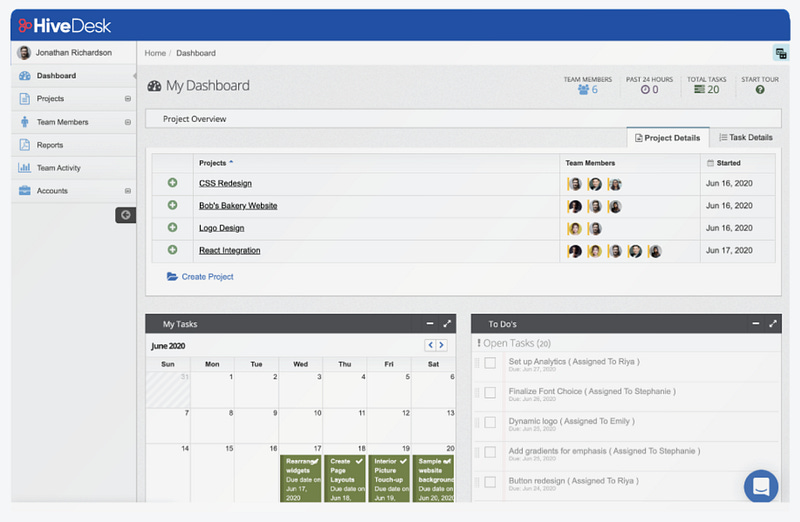Expand the Team Members sidebar submenu toggle
Screen dimensions: 800x522
pyautogui.click(x=128, y=122)
